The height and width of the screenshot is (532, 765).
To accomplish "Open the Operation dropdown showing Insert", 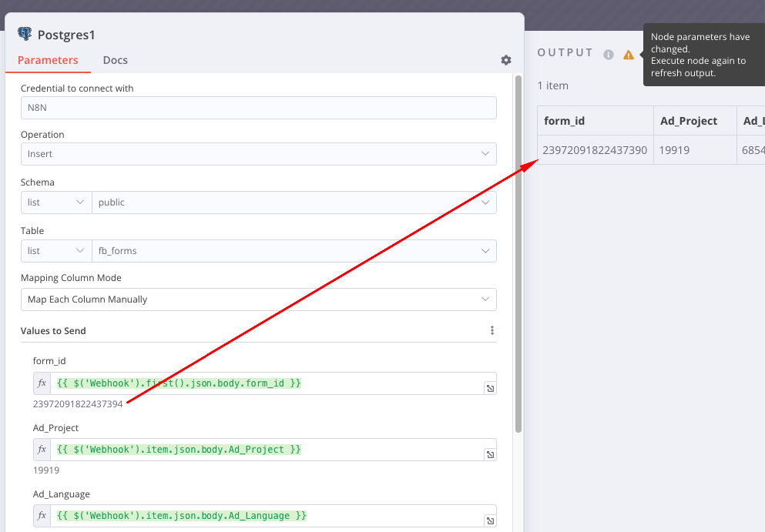I will point(259,154).
